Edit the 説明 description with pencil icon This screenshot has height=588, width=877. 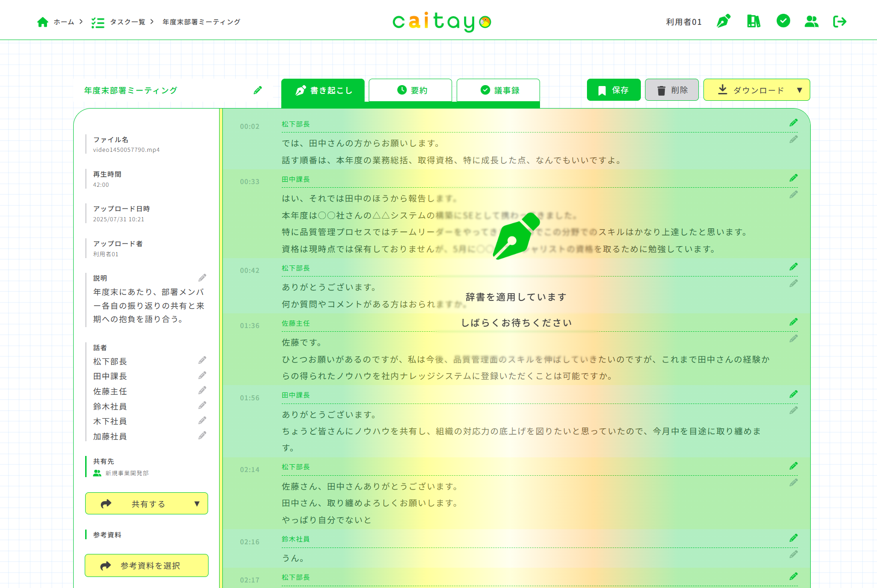(x=202, y=278)
